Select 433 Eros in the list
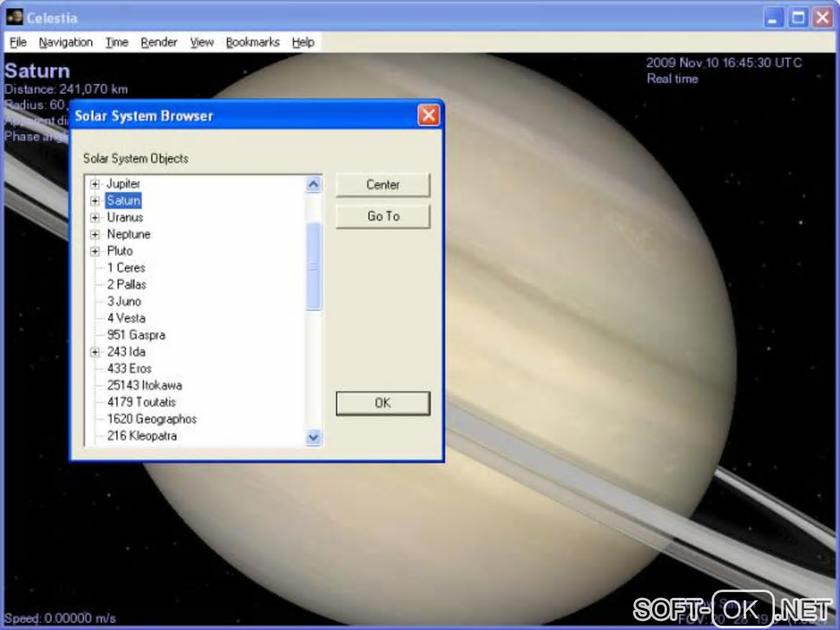The image size is (840, 630). click(129, 369)
